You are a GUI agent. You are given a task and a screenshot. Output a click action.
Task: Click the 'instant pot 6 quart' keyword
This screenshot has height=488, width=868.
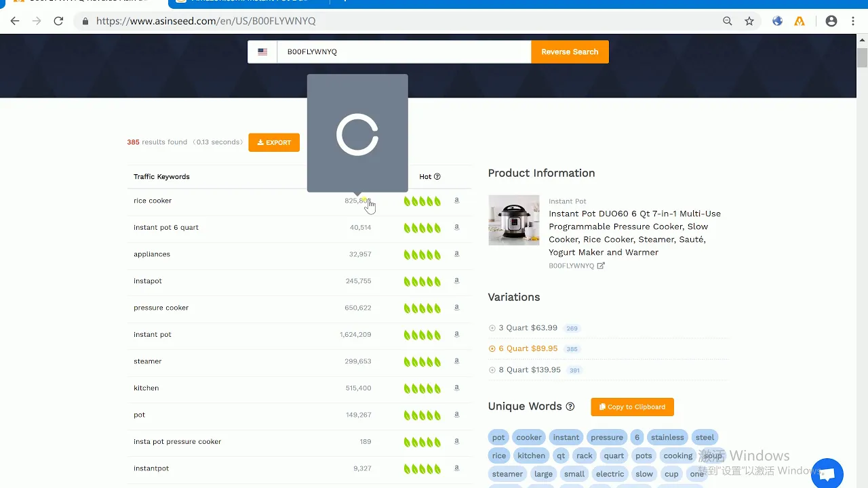coord(166,228)
